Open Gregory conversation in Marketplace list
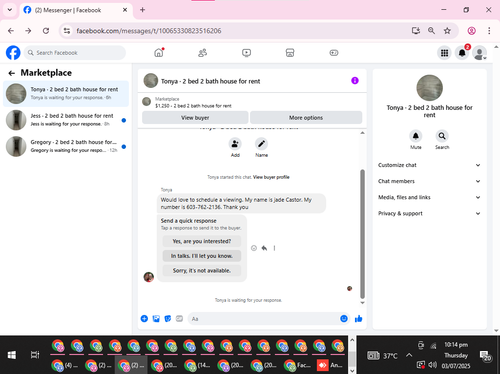Image resolution: width=500 pixels, height=374 pixels. pos(66,146)
